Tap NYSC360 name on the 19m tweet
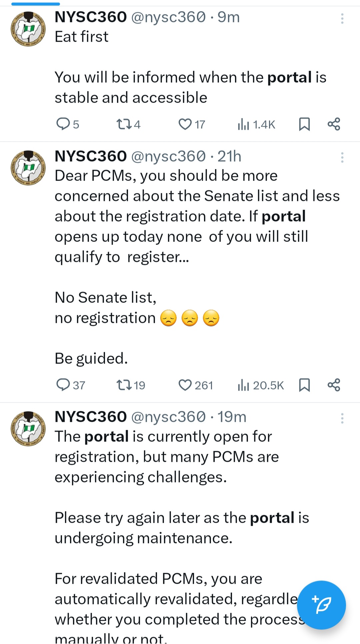This screenshot has height=644, width=360. (x=91, y=417)
